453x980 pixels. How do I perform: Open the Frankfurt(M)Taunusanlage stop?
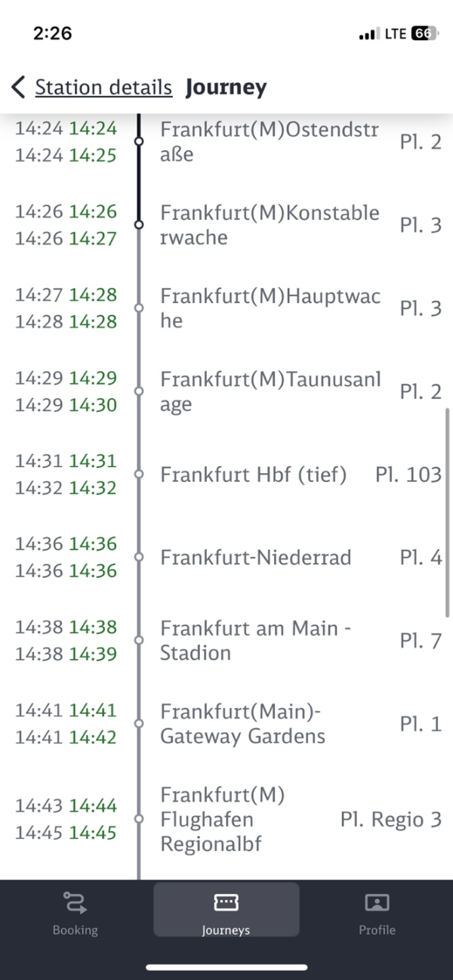pos(226,391)
